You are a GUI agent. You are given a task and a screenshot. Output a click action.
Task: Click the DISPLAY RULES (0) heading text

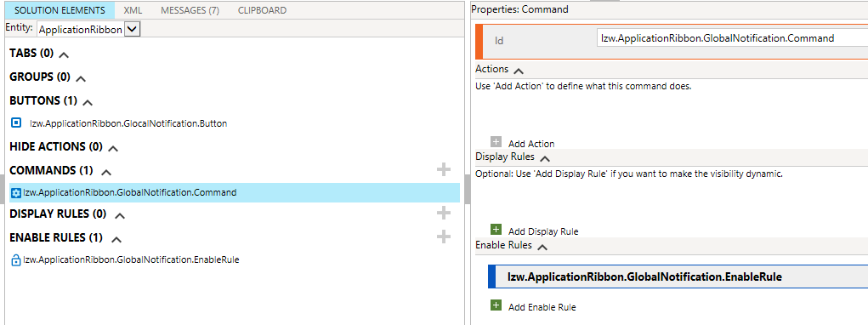(58, 214)
